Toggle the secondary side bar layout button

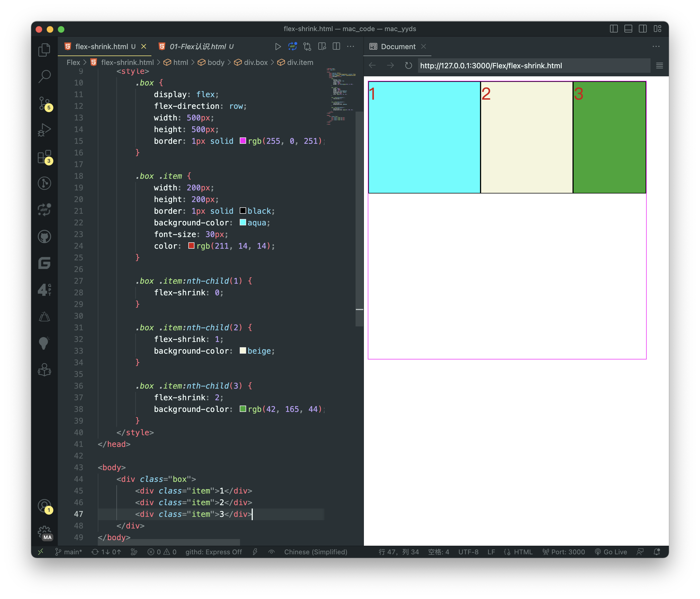coord(643,29)
